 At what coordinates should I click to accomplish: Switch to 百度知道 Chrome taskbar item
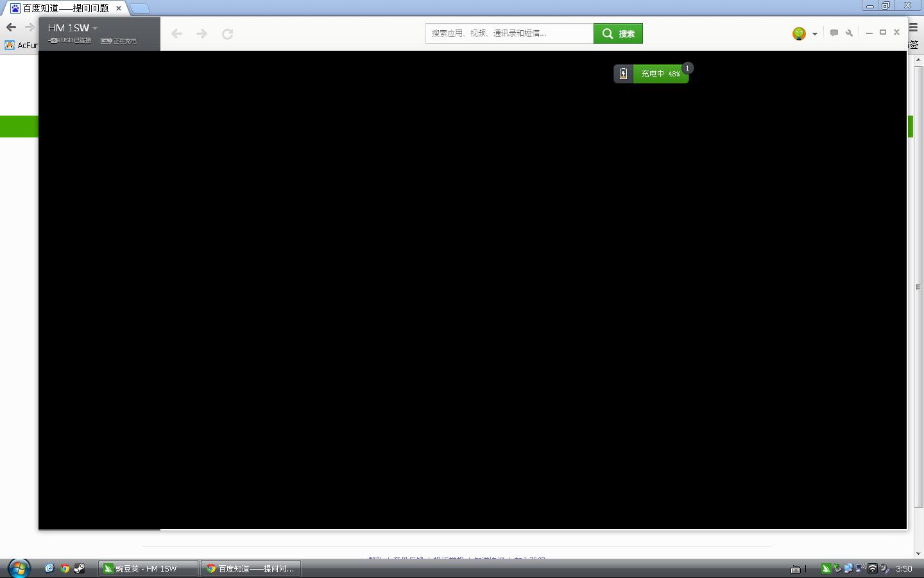251,568
